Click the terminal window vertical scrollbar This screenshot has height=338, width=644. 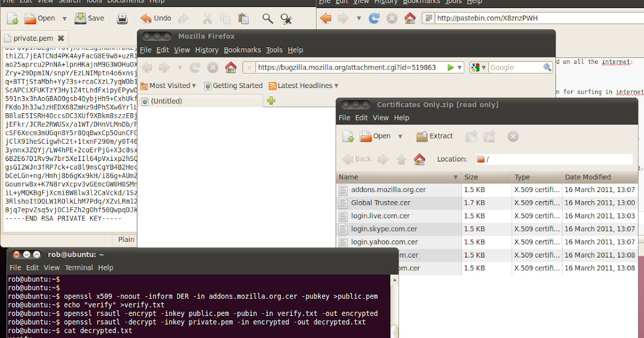click(x=394, y=306)
